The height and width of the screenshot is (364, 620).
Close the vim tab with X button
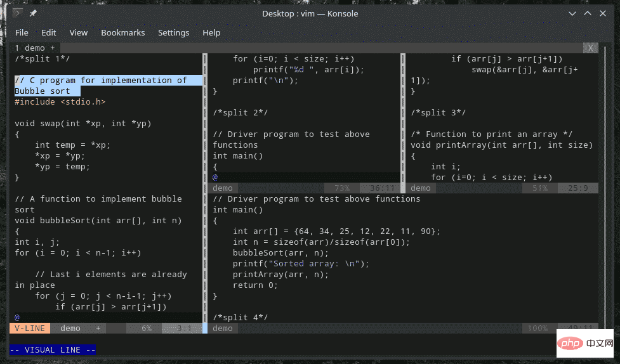[x=591, y=48]
